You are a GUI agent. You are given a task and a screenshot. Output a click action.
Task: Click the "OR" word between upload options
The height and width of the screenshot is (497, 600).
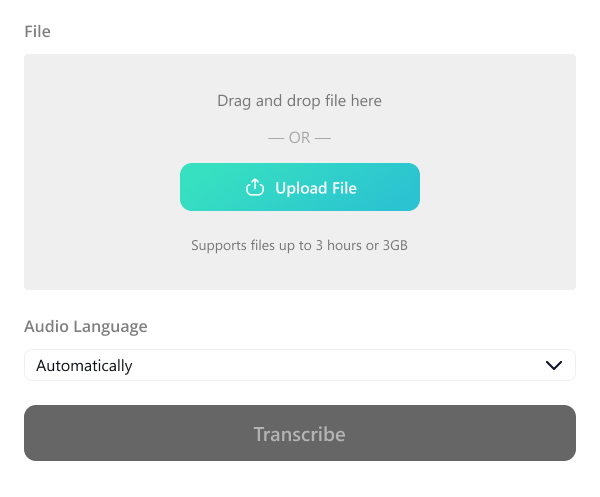(x=300, y=138)
